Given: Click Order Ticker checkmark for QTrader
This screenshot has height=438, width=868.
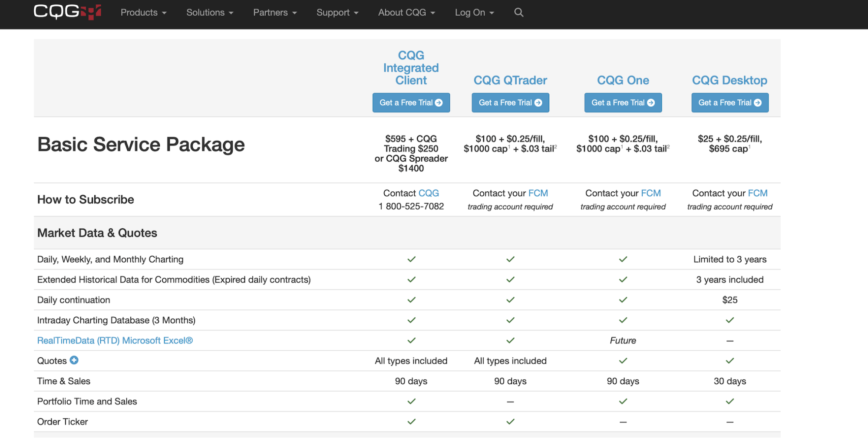Looking at the screenshot, I should (x=510, y=422).
